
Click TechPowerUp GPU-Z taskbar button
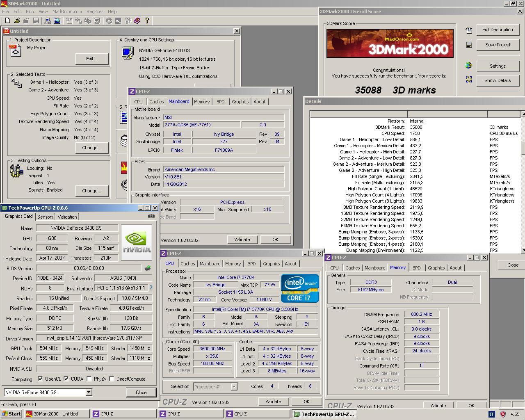pos(325,414)
